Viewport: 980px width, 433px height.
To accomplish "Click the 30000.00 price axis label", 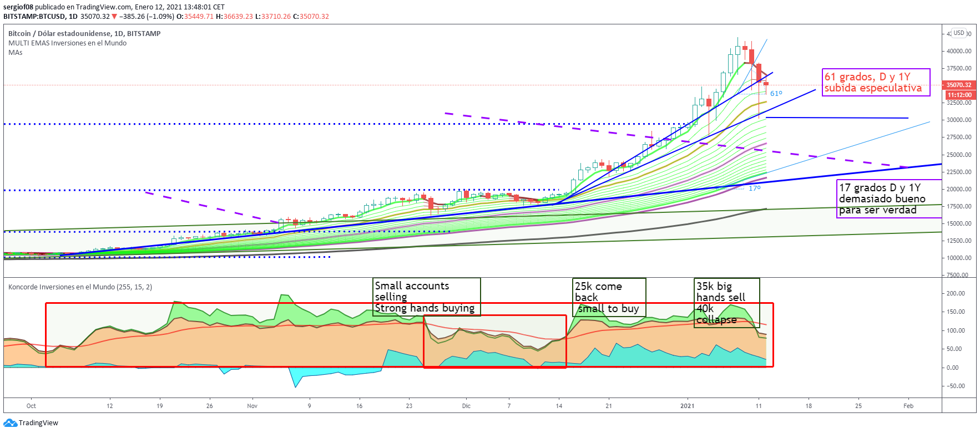I will click(x=959, y=120).
